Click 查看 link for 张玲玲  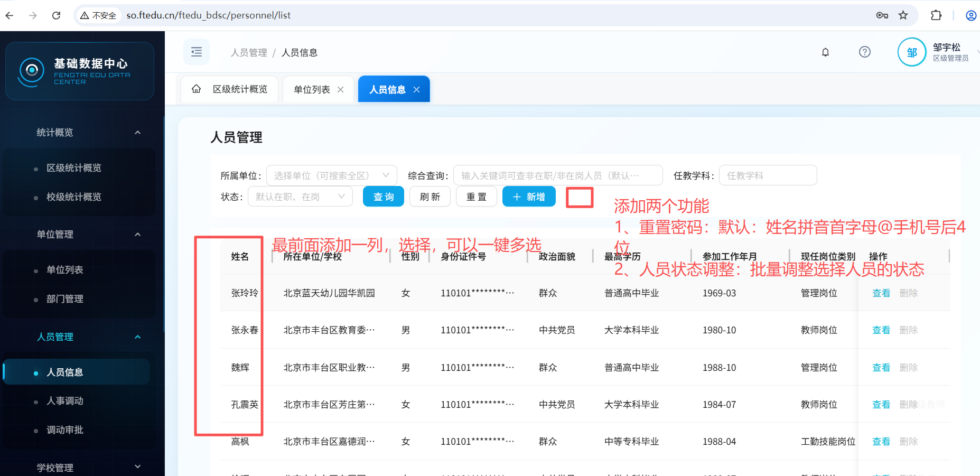pos(881,293)
